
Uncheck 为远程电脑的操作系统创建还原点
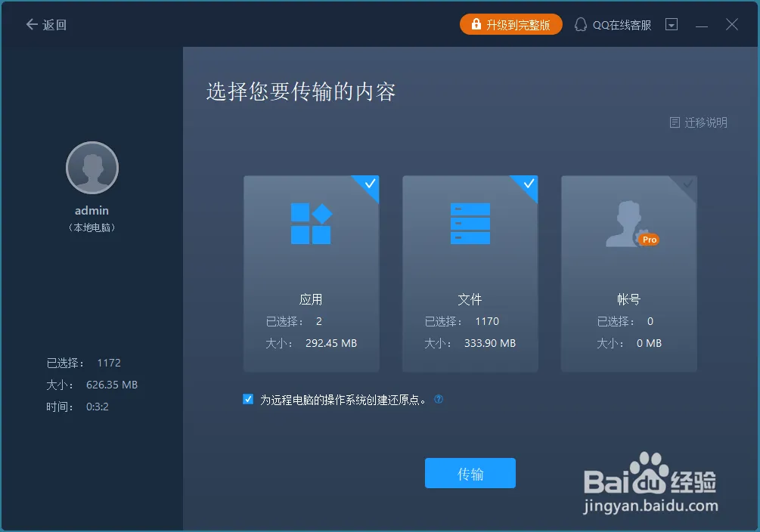point(248,399)
